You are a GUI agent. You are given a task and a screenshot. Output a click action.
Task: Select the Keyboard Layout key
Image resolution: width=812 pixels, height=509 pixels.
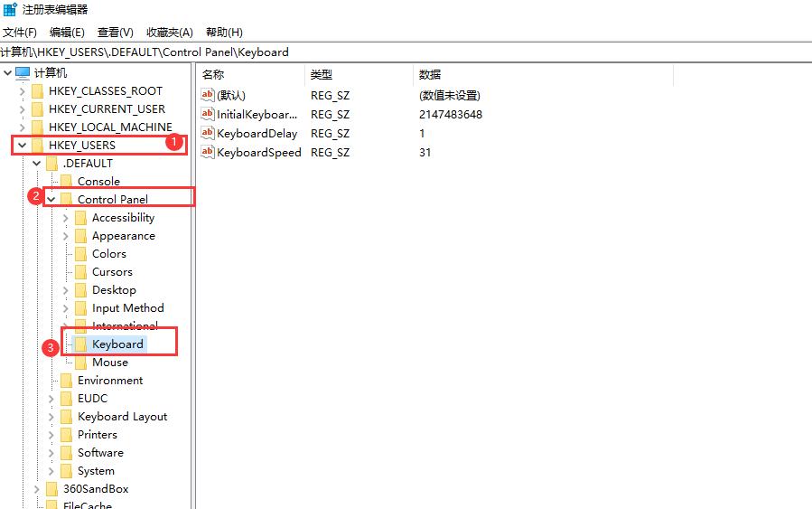[122, 417]
